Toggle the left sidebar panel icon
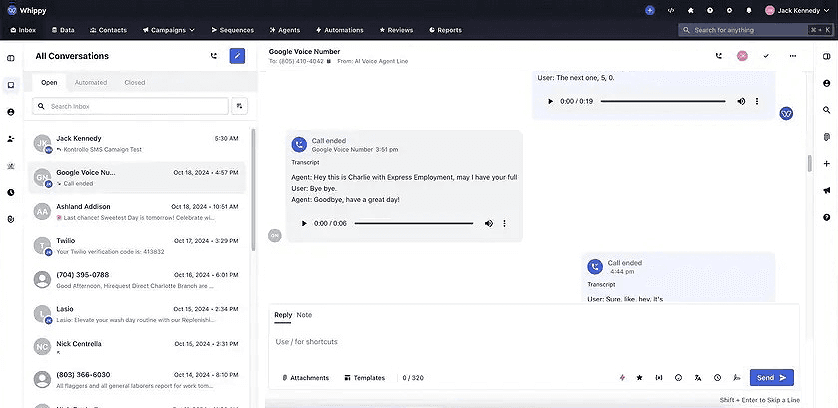The width and height of the screenshot is (838, 408). [11, 58]
